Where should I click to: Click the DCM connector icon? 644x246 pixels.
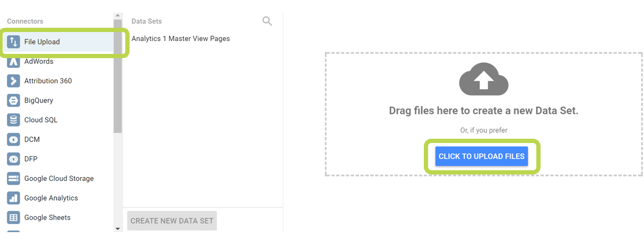13,139
